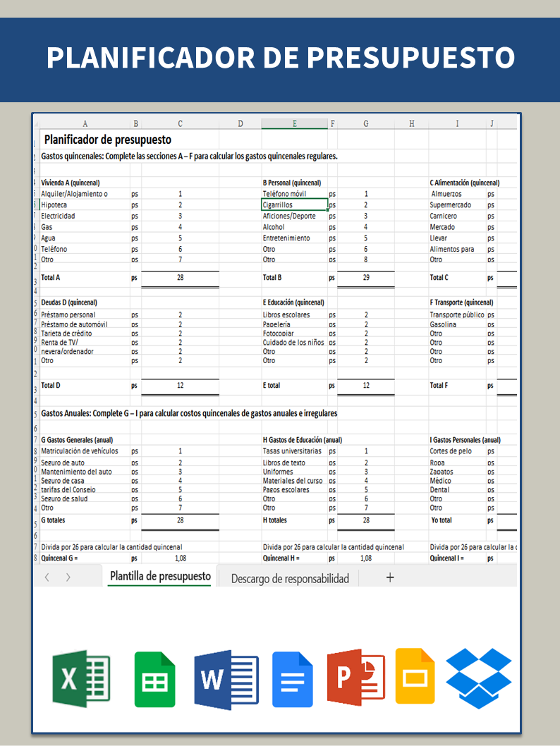The width and height of the screenshot is (560, 746).
Task: Select the Cortes de pelo cell
Action: pyautogui.click(x=457, y=451)
